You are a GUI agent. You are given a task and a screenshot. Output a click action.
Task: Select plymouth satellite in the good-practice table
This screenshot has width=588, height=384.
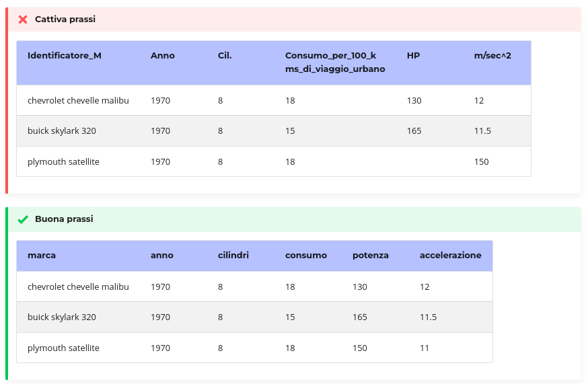point(63,348)
